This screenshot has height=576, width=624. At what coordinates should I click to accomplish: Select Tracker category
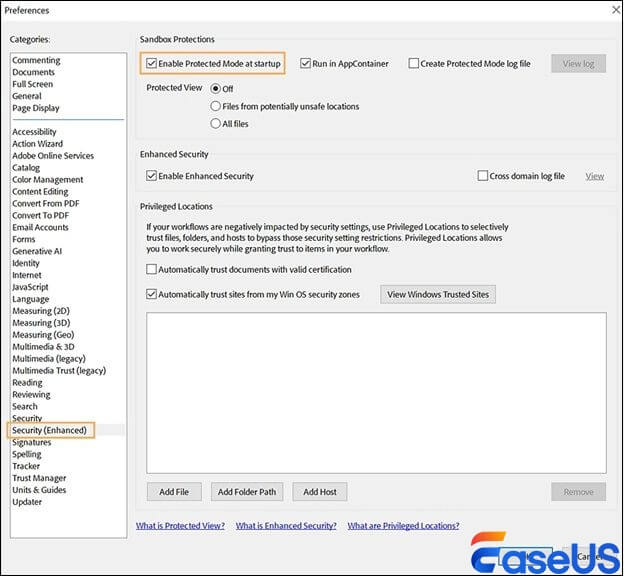pos(26,466)
